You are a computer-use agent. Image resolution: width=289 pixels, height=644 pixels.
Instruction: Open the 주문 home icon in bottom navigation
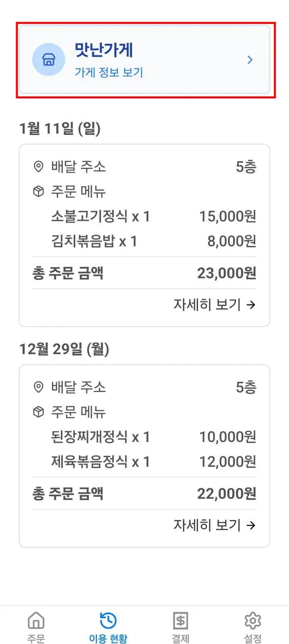(35, 621)
